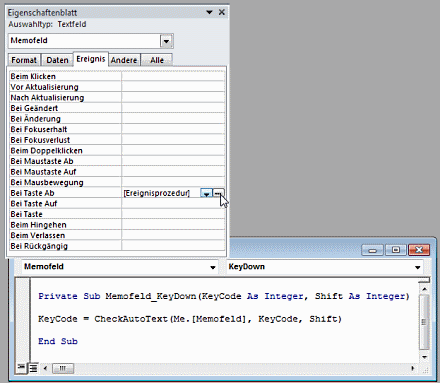The height and width of the screenshot is (383, 440).
Task: Expand the Bei Taste Ab event dropdown arrow
Action: coord(206,193)
